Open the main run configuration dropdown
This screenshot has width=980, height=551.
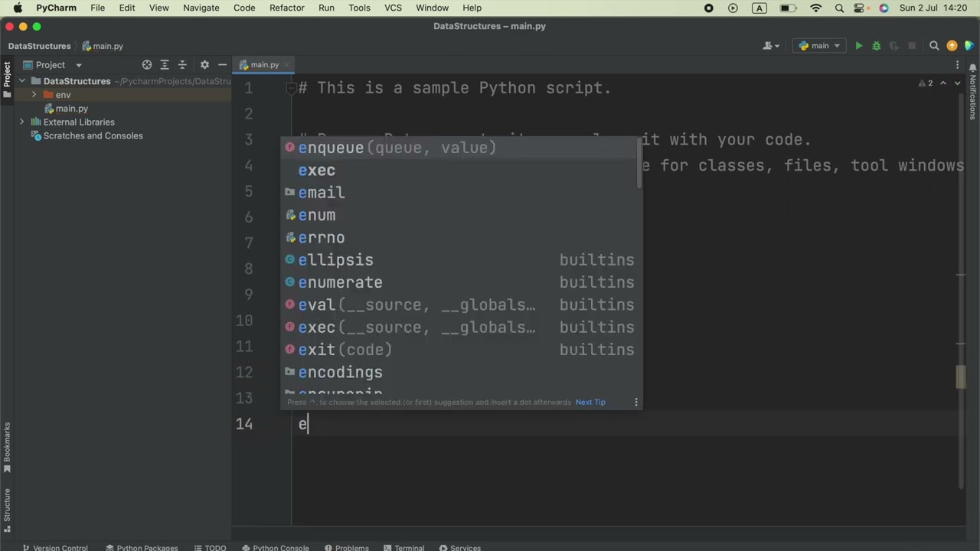coord(819,46)
